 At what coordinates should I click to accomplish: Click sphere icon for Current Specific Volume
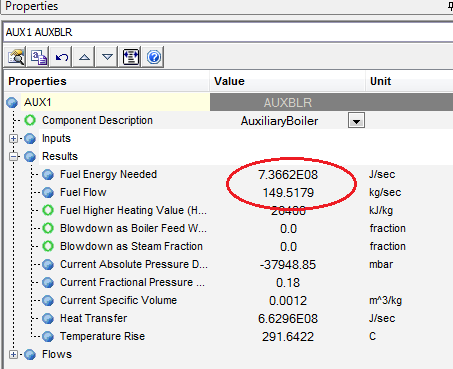tap(48, 300)
